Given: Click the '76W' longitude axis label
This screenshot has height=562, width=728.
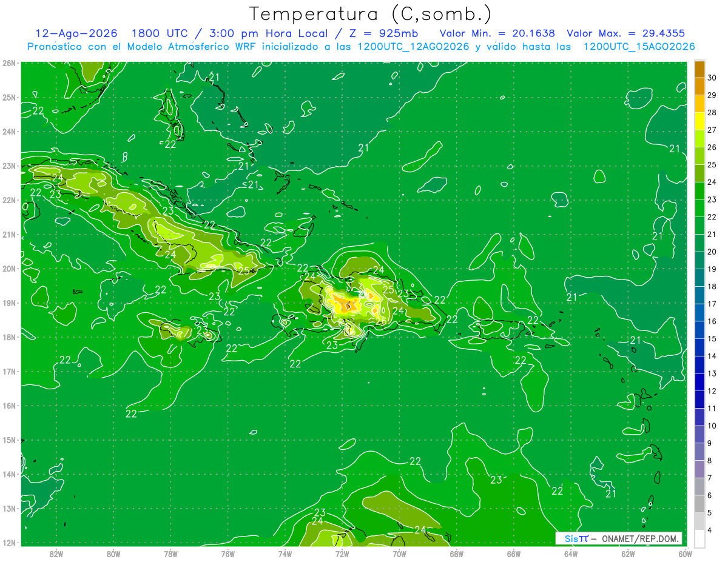Looking at the screenshot, I should click(x=228, y=553).
